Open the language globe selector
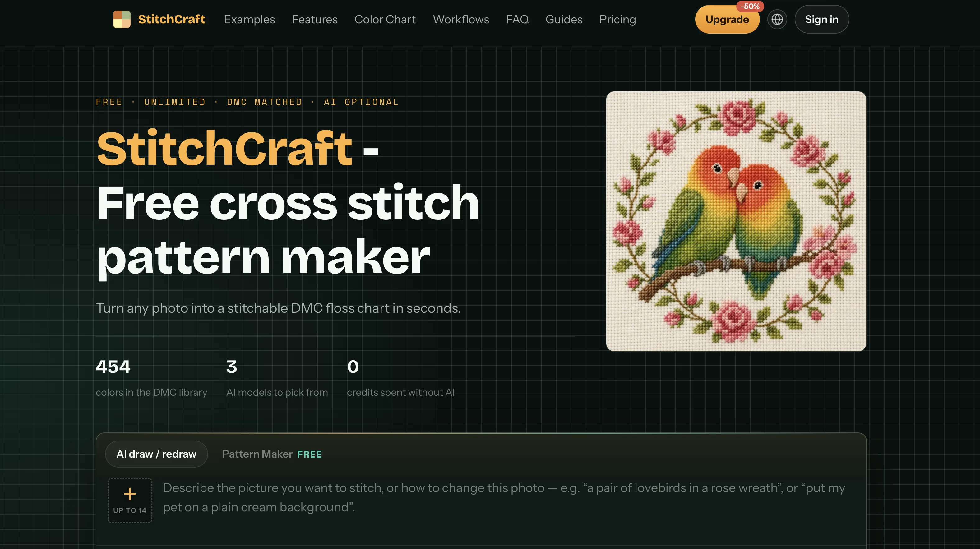This screenshot has height=549, width=980. [777, 19]
